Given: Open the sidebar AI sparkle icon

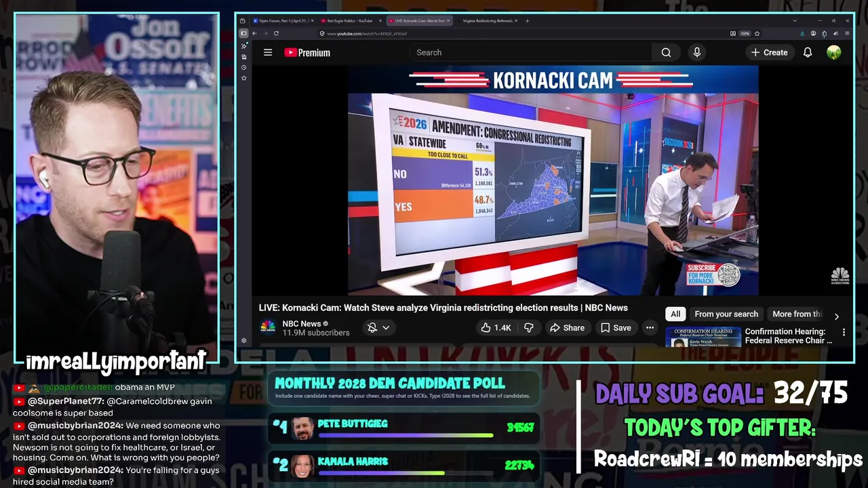Looking at the screenshot, I should [243, 45].
